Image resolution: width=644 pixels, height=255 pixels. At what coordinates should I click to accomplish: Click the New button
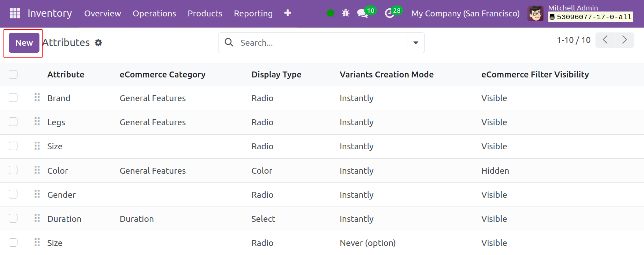point(24,43)
